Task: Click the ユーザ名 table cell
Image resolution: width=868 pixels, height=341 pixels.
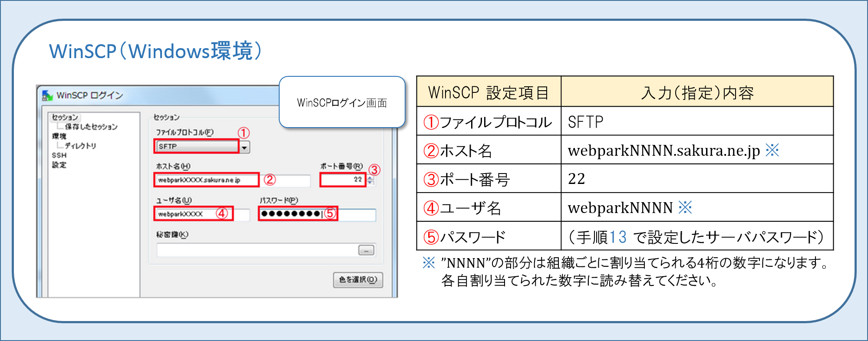Action: (x=489, y=207)
